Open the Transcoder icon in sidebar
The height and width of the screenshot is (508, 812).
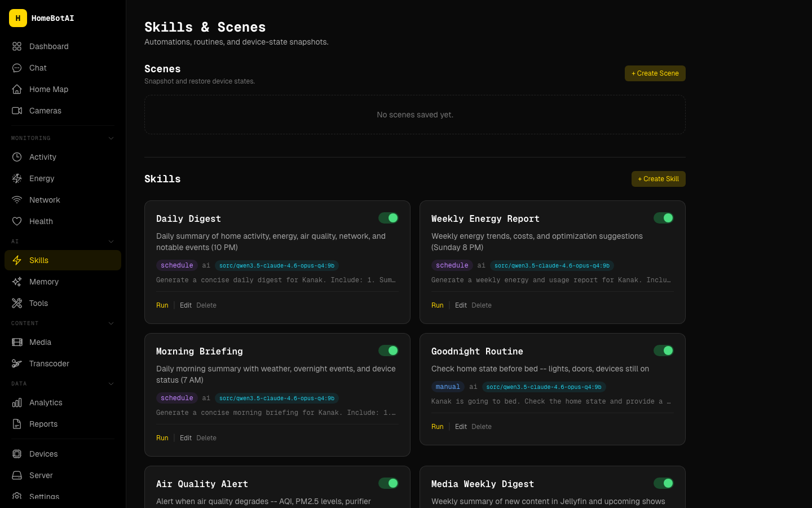point(17,364)
